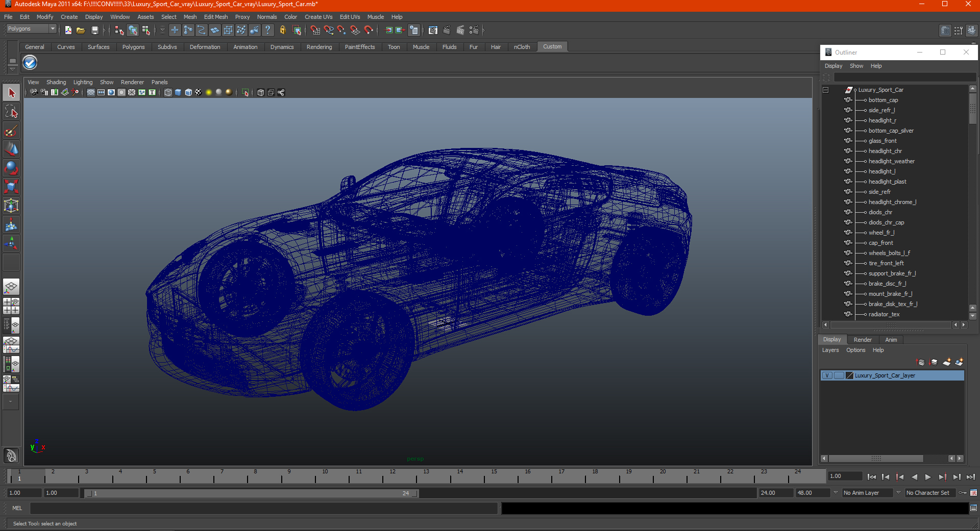Play the animation backwards
Screen dimensions: 980x531
[x=914, y=477]
